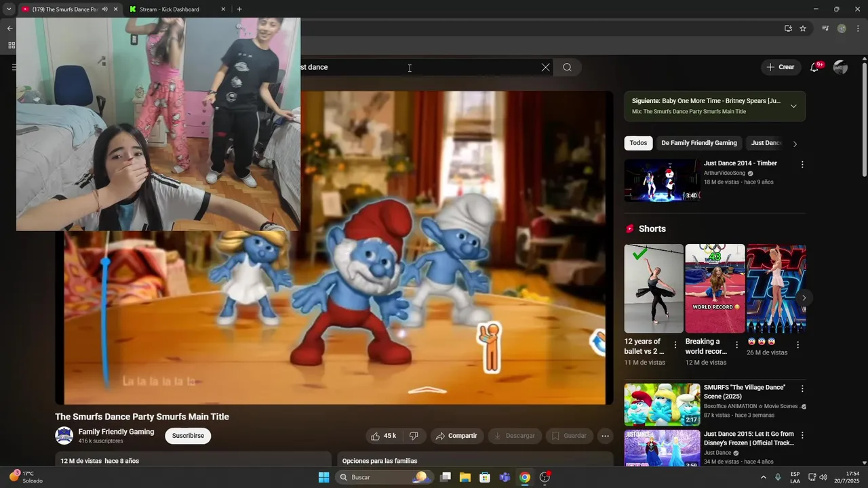Click the Descargar button
The height and width of the screenshot is (488, 868).
[x=515, y=436]
